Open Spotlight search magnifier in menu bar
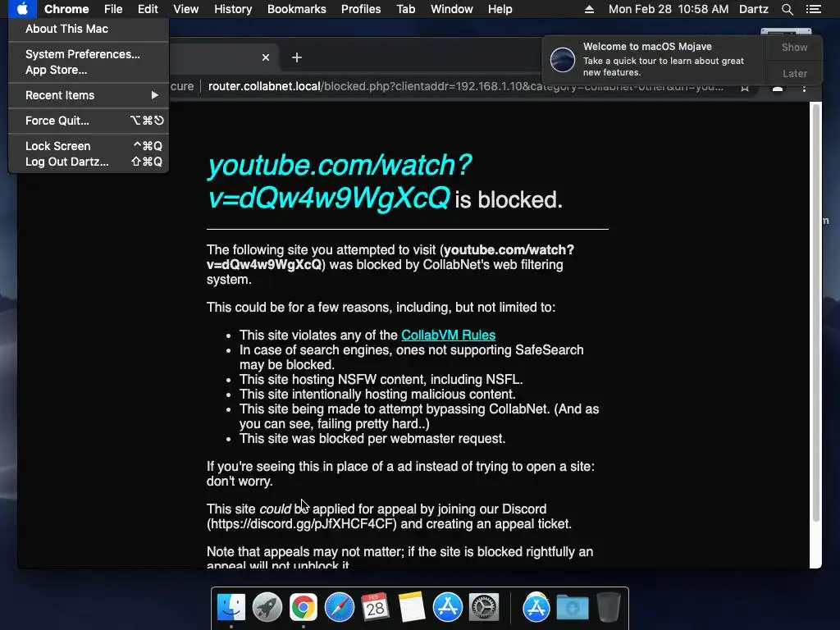The image size is (840, 630). [787, 9]
